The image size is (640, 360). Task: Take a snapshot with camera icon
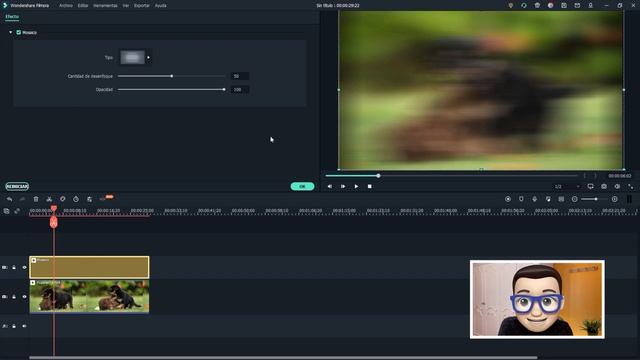604,187
